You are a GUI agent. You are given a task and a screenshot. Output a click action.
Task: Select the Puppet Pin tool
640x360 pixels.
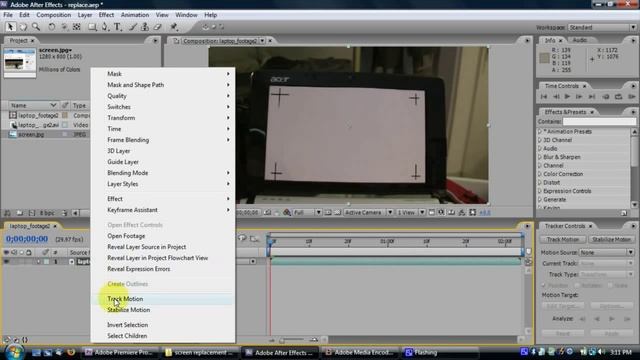pos(174,27)
